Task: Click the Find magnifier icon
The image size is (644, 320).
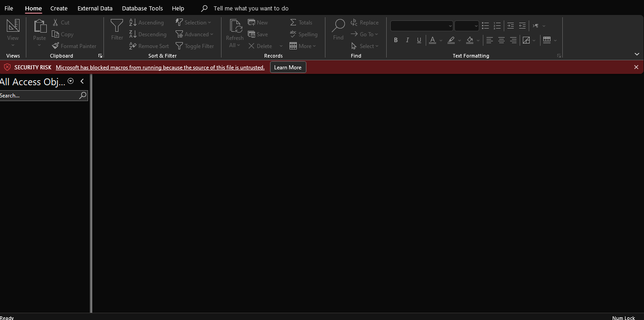Action: click(x=338, y=26)
